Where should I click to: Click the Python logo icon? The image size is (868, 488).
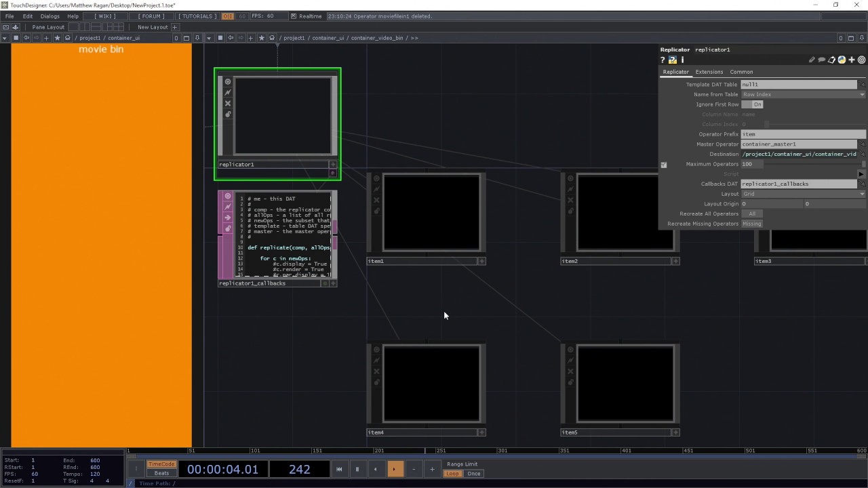click(x=842, y=60)
